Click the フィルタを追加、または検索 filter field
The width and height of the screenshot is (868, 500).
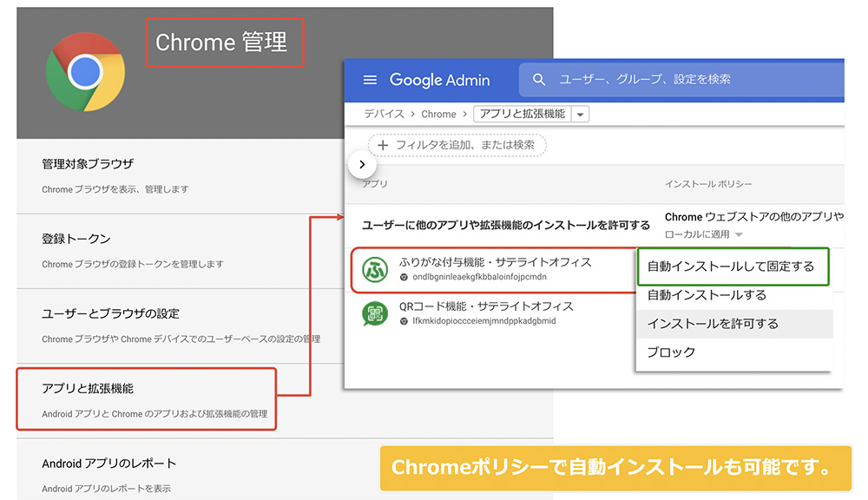[x=457, y=145]
